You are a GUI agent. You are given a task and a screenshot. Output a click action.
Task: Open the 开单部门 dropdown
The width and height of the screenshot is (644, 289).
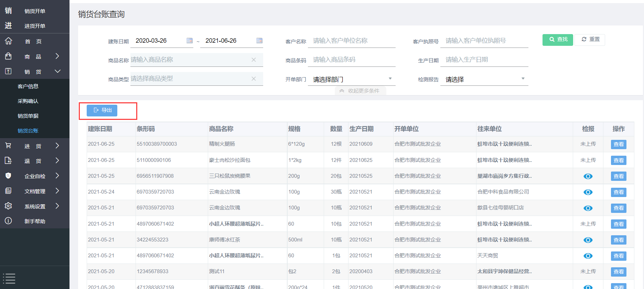[352, 79]
